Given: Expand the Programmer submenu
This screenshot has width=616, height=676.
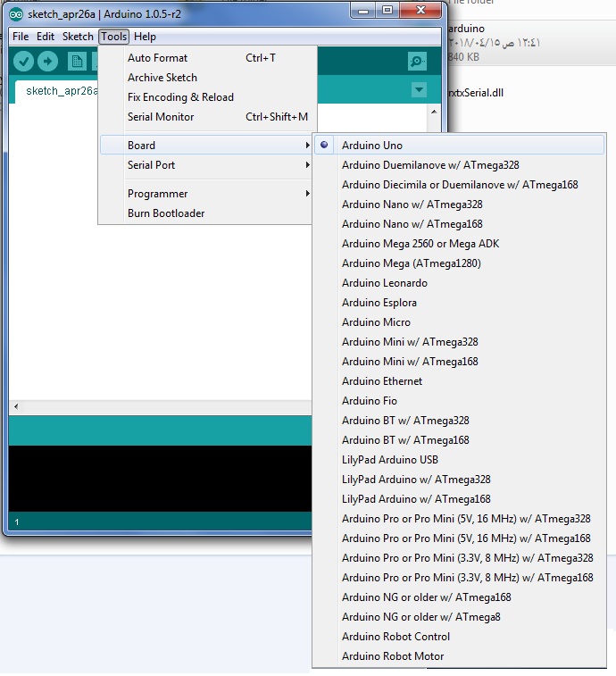Looking at the screenshot, I should click(x=205, y=194).
